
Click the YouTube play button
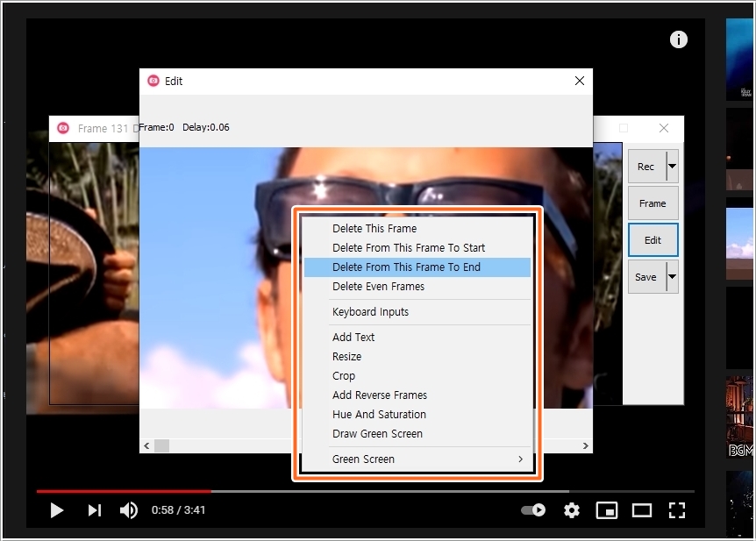click(x=56, y=510)
